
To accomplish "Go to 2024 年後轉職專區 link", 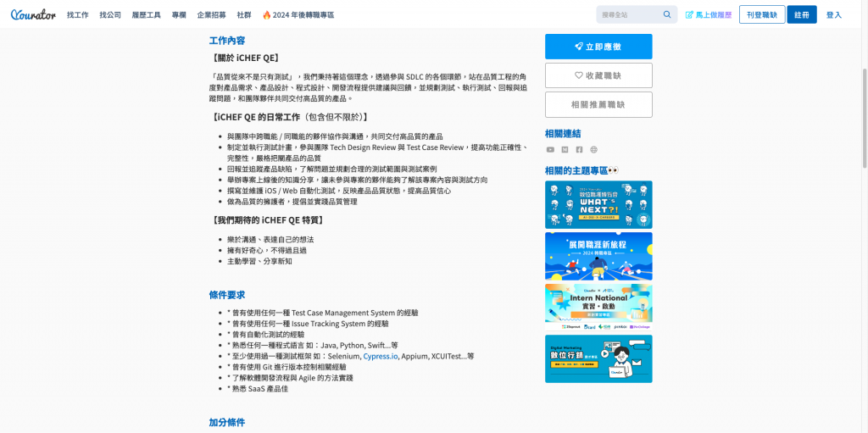I will [298, 15].
